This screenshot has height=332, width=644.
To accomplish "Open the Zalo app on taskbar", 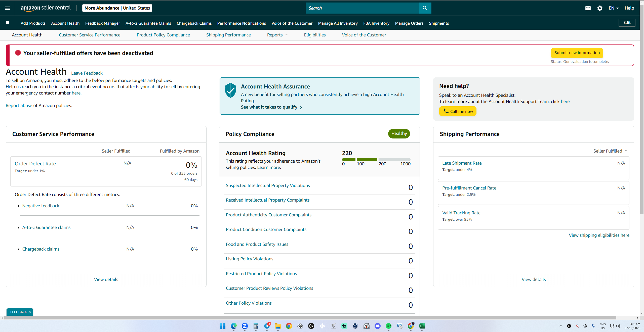I will click(245, 326).
